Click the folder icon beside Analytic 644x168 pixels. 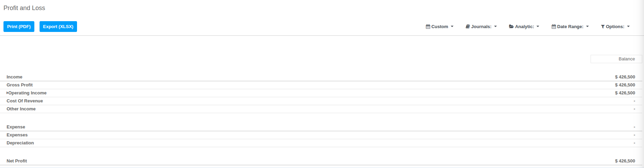(511, 27)
